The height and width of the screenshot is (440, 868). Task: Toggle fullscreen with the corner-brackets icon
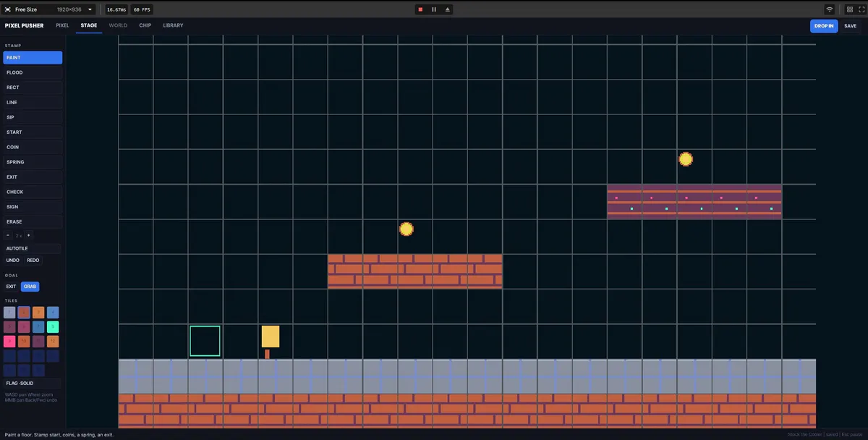pos(861,9)
